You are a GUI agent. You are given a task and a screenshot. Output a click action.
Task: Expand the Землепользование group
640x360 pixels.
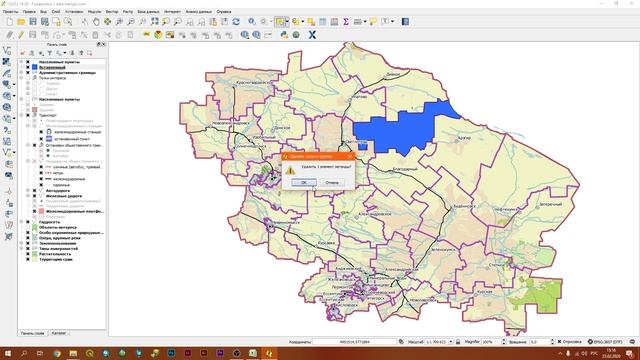21,243
